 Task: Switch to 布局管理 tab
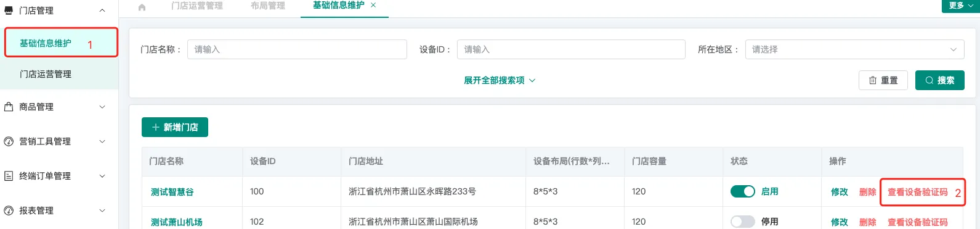(268, 6)
